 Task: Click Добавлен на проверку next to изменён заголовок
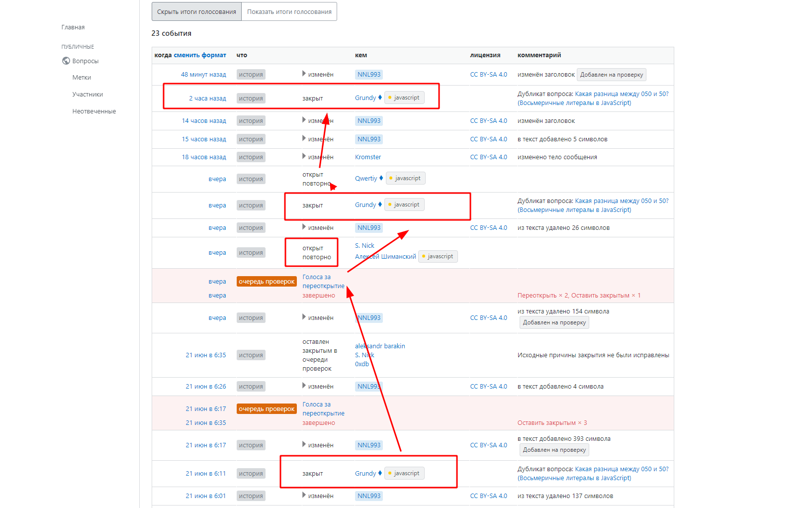[612, 75]
